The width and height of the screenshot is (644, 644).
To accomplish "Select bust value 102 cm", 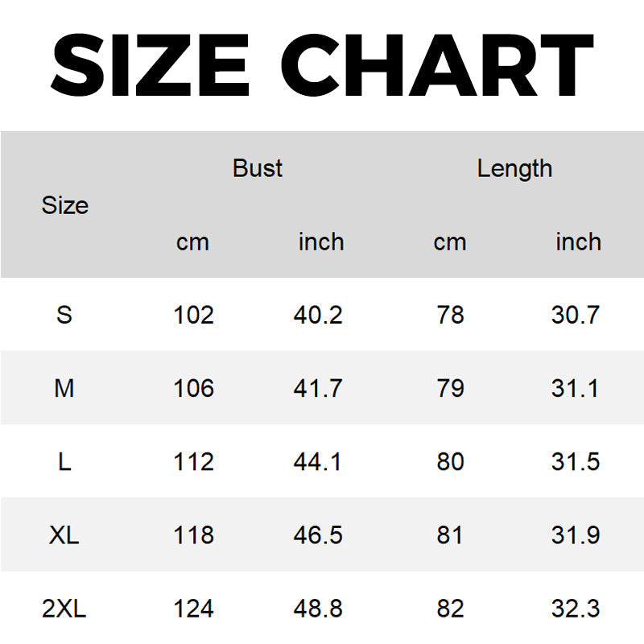I will click(193, 315).
